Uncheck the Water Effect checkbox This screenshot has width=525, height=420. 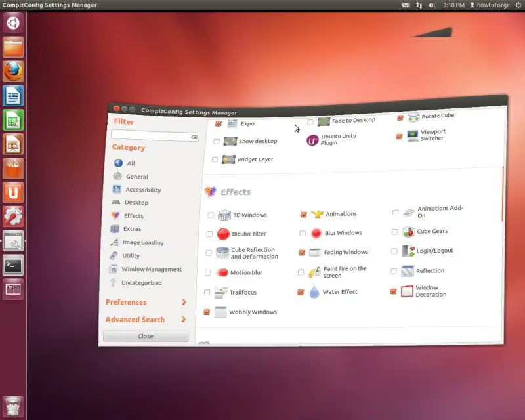(x=301, y=293)
